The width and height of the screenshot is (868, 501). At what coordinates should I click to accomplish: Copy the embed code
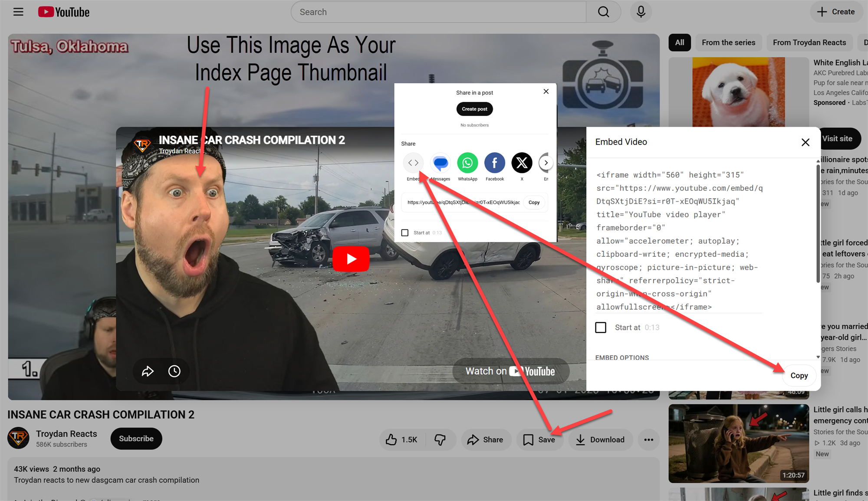(x=799, y=376)
